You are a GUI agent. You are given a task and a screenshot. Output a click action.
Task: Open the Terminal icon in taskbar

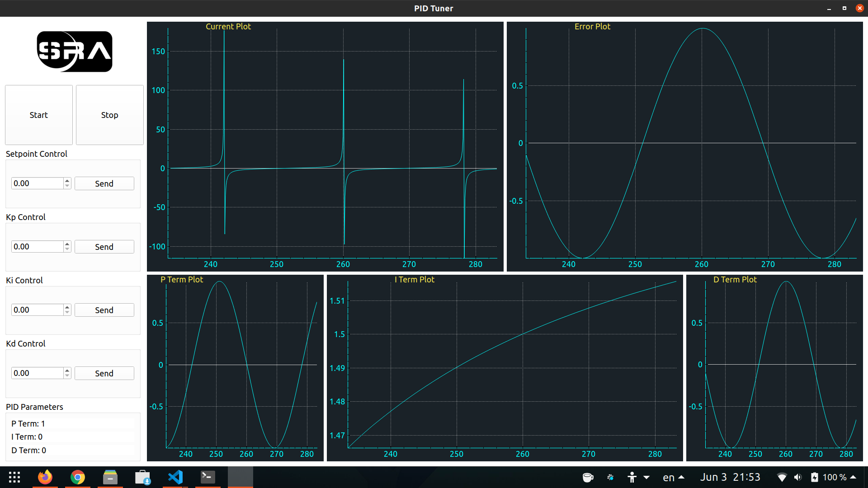click(x=208, y=477)
